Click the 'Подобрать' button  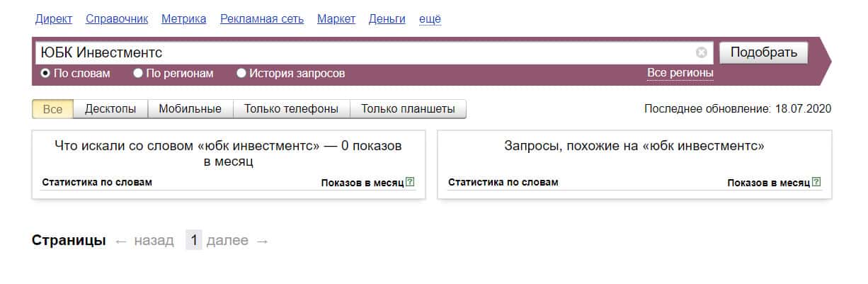tap(763, 52)
